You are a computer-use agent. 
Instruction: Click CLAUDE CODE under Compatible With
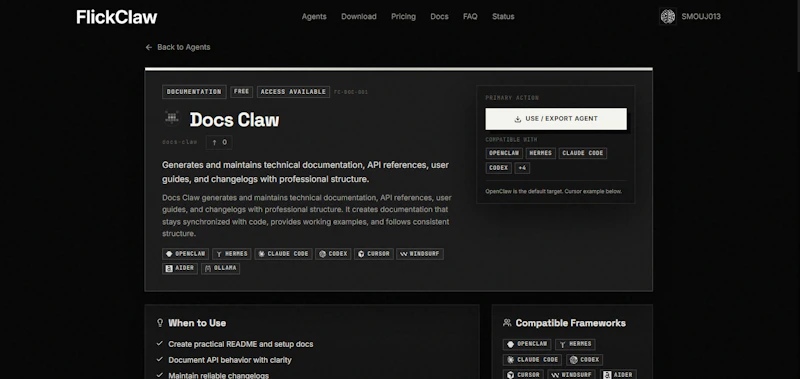[x=583, y=153]
